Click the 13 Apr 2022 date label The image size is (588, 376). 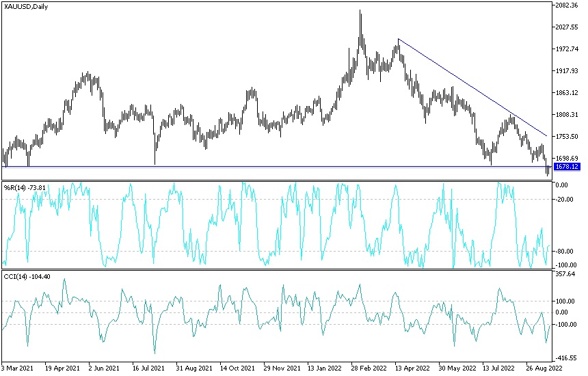(412, 368)
